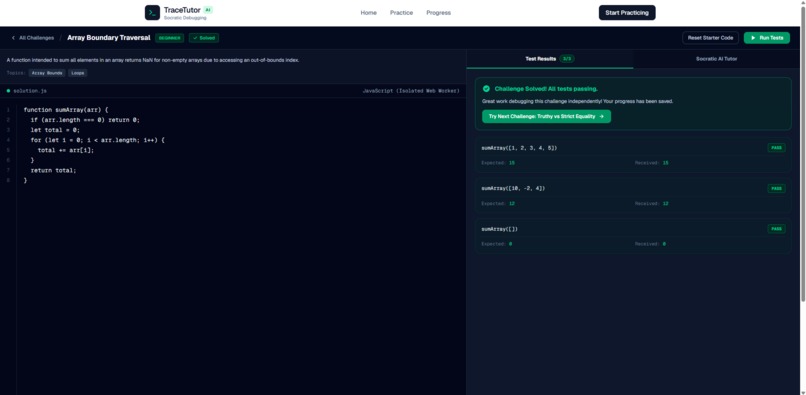806x395 pixels.
Task: Click 'JavaScript (Isolated Web Worker)' label
Action: 411,91
